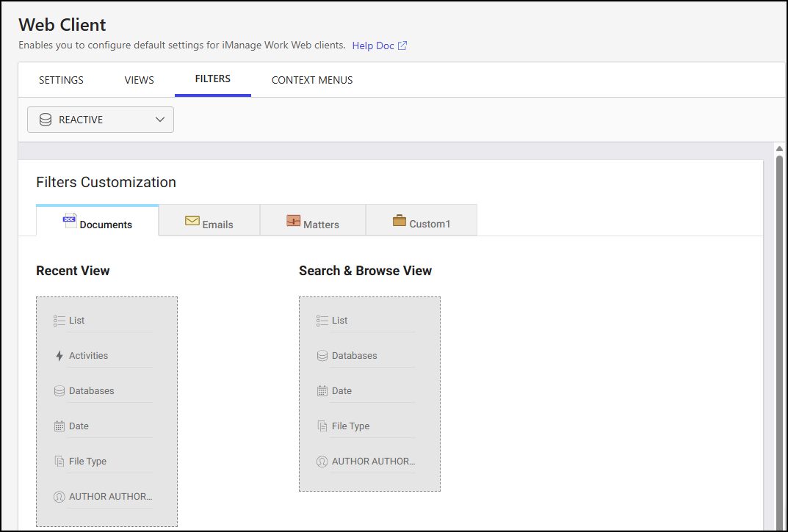Click the Filters Customization heading
Image resolution: width=788 pixels, height=532 pixels.
pyautogui.click(x=106, y=183)
